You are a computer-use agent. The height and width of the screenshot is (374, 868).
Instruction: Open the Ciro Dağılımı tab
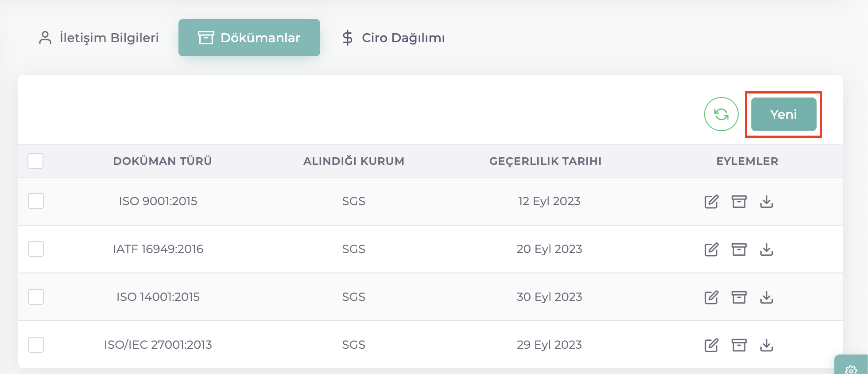pos(394,38)
